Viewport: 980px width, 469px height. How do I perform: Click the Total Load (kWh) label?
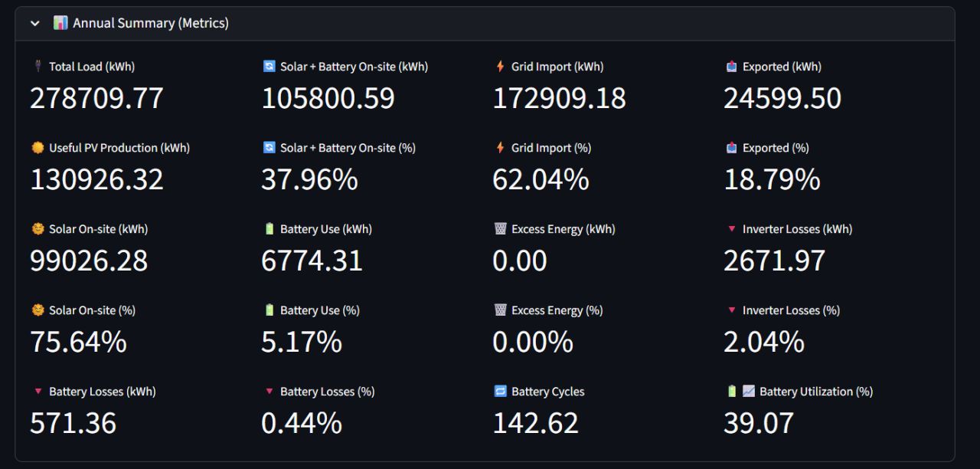(x=92, y=67)
